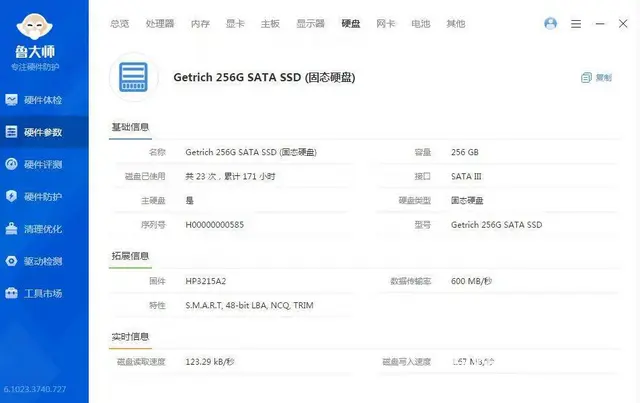Click transfer rate 600 MB/秒
The width and height of the screenshot is (640, 403).
point(471,281)
